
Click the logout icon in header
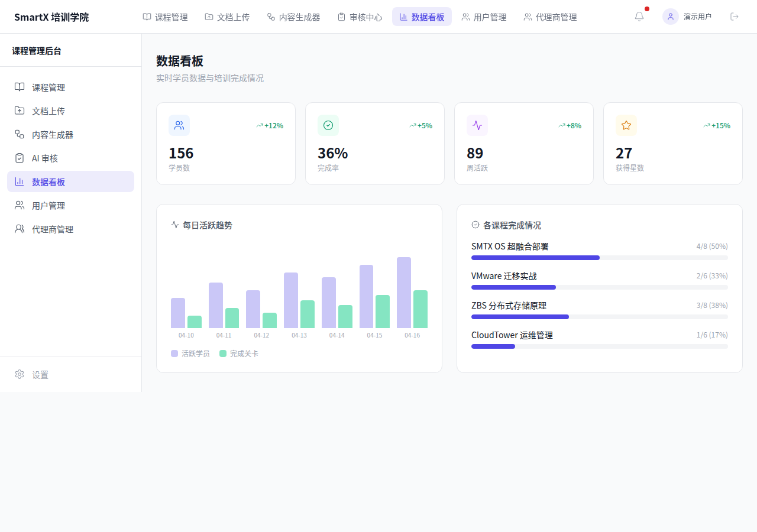pyautogui.click(x=735, y=17)
